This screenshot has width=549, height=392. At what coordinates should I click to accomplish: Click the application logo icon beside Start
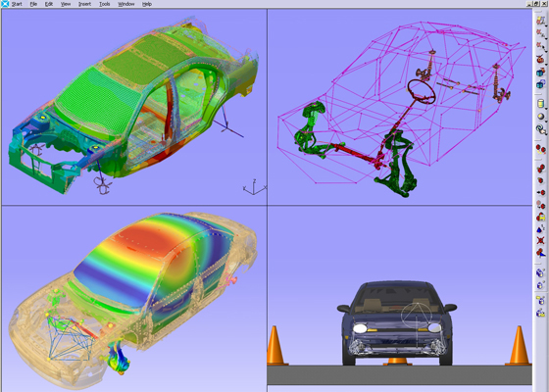click(5, 4)
